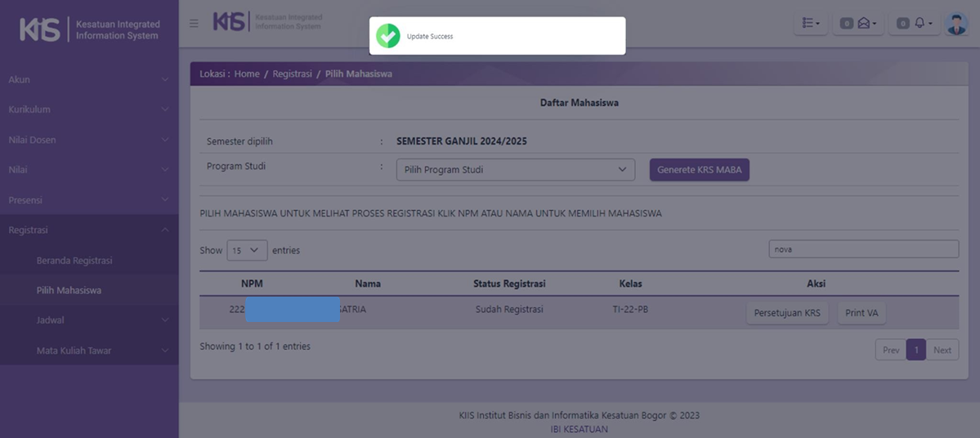Click the hamburger menu icon in header

(194, 23)
